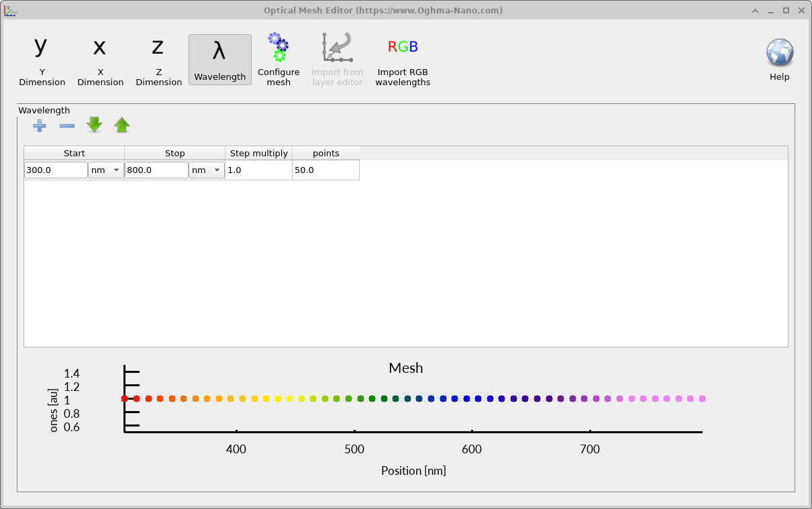
Task: Move the mesh segment up
Action: pos(121,125)
